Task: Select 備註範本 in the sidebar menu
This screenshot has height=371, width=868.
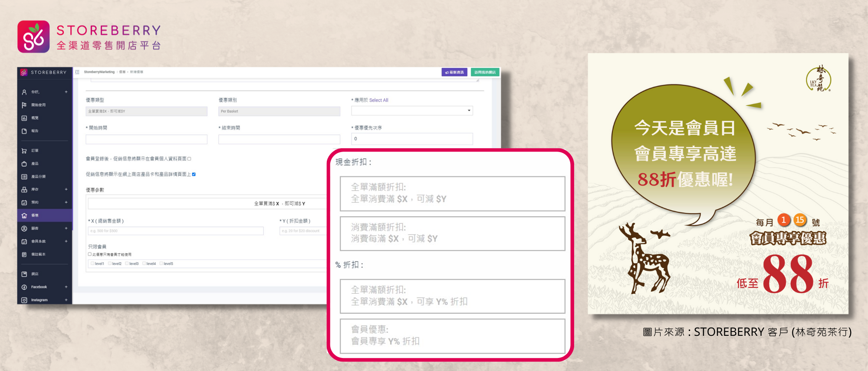Action: click(x=38, y=255)
